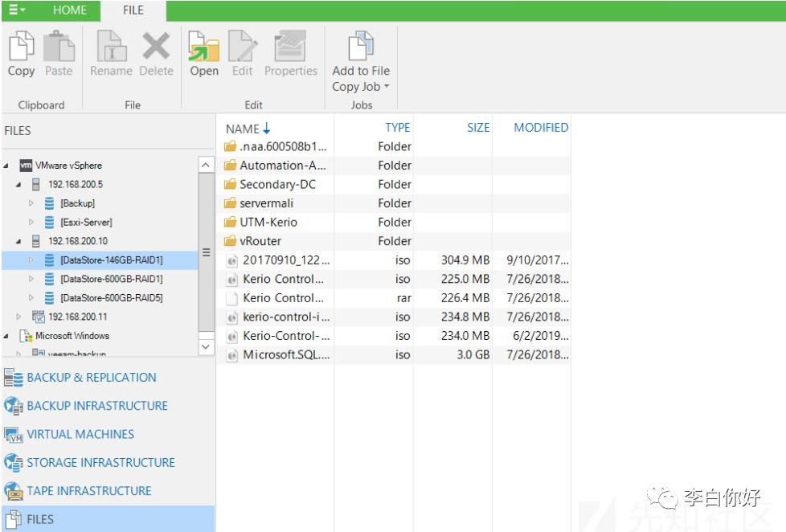786x532 pixels.
Task: Collapse the 192.168.200.10 host node
Action: (x=18, y=242)
